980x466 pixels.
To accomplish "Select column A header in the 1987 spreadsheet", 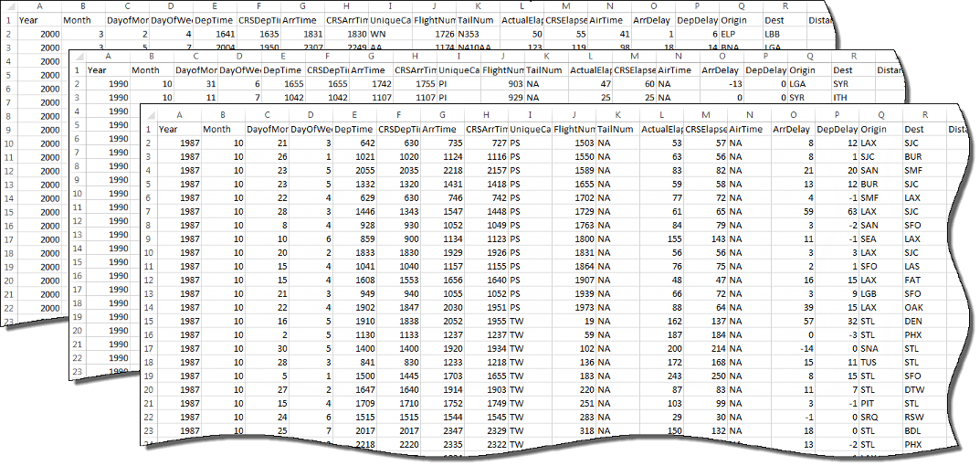I will click(x=179, y=115).
